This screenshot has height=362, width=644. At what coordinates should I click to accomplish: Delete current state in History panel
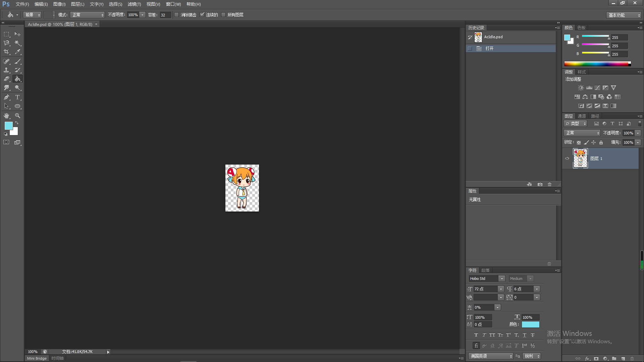point(549,184)
